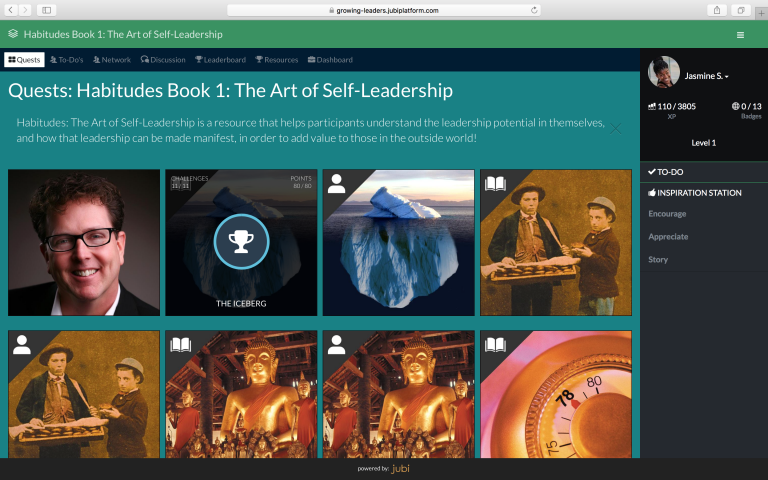This screenshot has height=480, width=768.
Task: Click header title Habitudes Book 1
Action: point(123,34)
